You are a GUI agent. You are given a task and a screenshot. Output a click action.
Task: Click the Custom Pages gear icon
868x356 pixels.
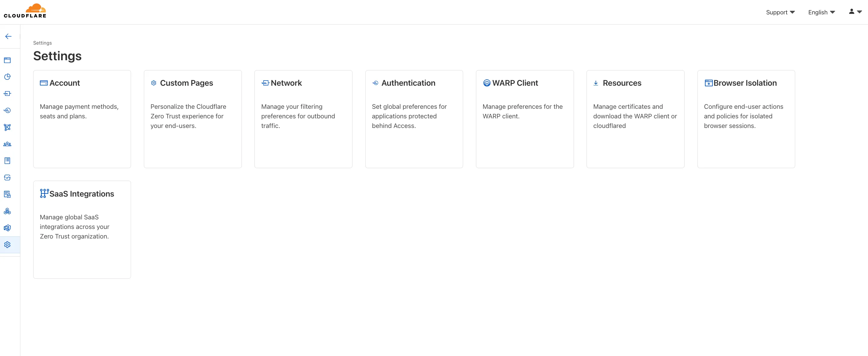click(154, 83)
